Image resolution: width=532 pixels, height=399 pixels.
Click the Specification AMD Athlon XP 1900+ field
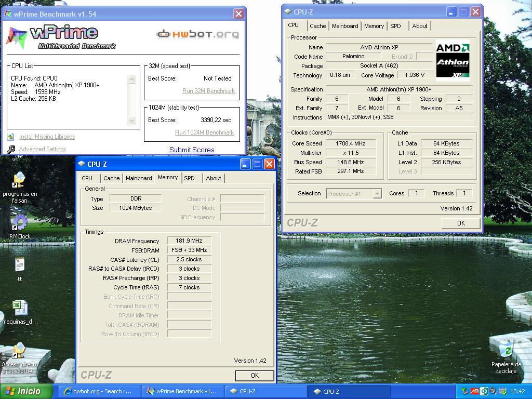(399, 89)
